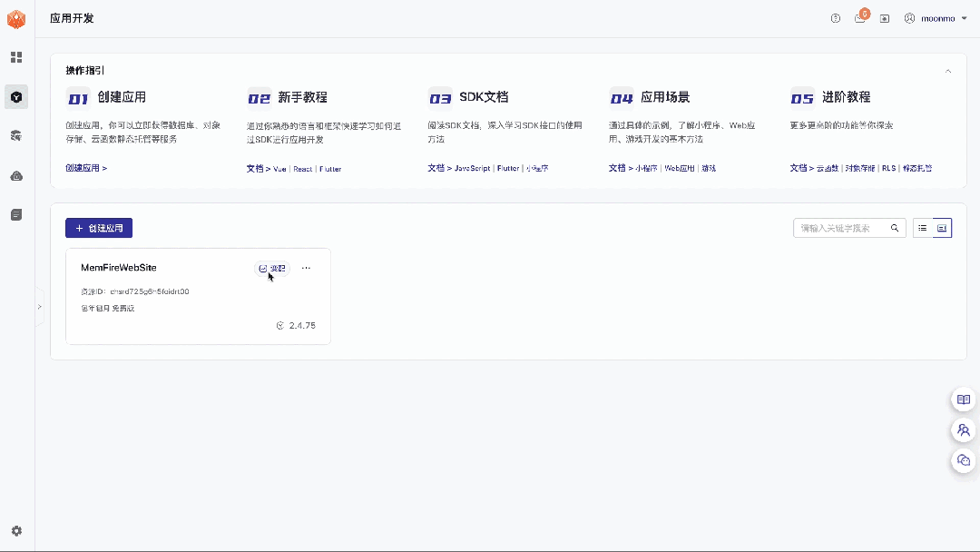Click the 新手教程 heading
Viewport: 980px width, 552px height.
(302, 97)
